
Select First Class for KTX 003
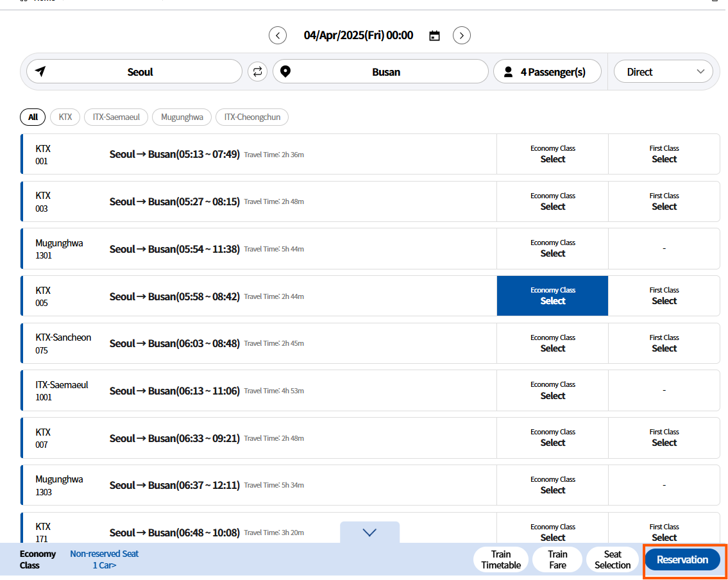pos(664,201)
